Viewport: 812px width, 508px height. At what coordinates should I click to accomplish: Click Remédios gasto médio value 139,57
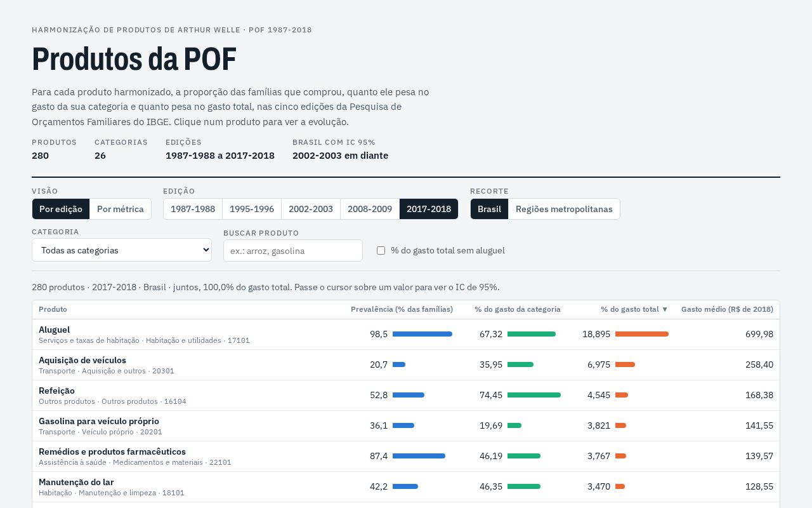click(759, 456)
